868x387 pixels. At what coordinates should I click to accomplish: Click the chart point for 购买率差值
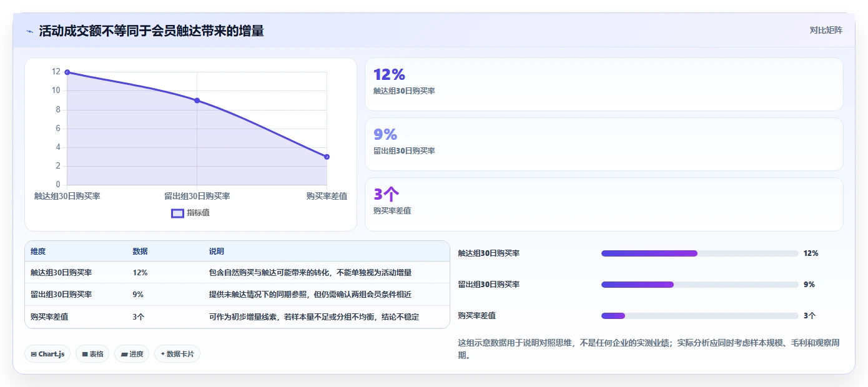pyautogui.click(x=327, y=157)
